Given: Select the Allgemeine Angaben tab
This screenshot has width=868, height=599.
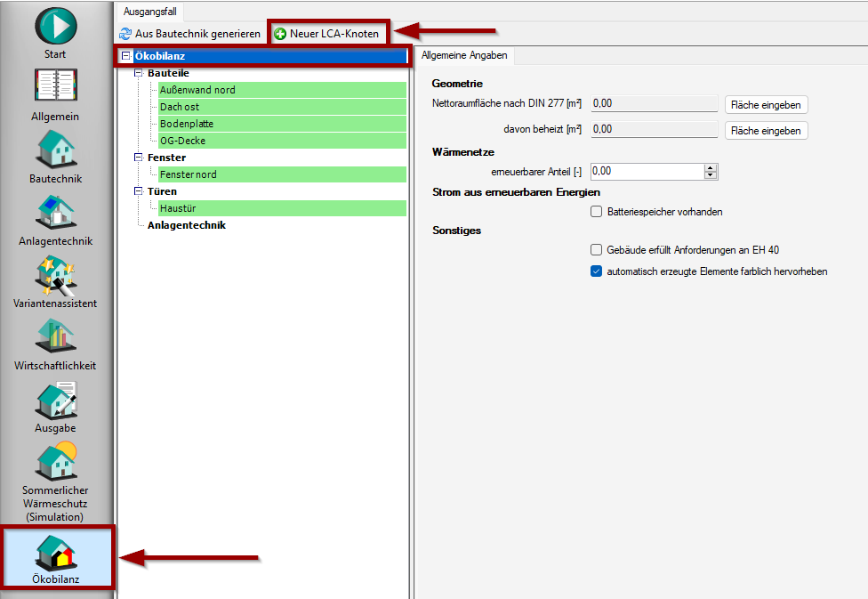Looking at the screenshot, I should tap(464, 55).
